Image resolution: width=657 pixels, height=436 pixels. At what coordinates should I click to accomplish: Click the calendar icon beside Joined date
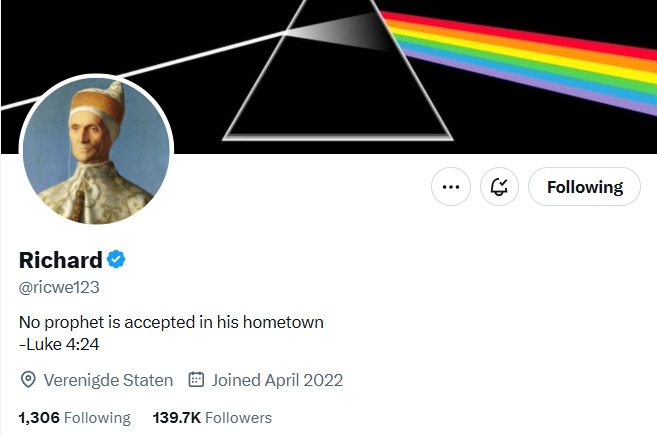click(196, 380)
